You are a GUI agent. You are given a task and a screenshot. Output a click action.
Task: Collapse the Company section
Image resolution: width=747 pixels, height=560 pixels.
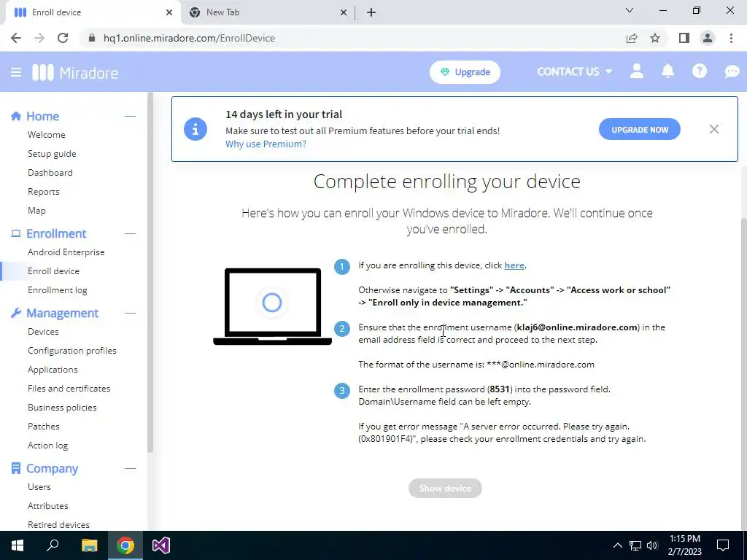130,469
